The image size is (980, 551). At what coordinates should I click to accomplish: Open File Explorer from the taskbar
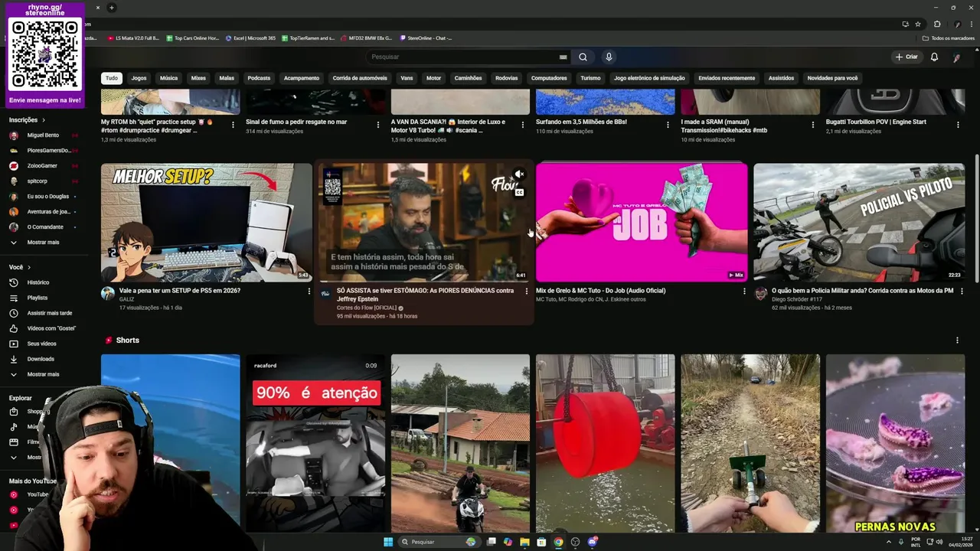pyautogui.click(x=524, y=542)
